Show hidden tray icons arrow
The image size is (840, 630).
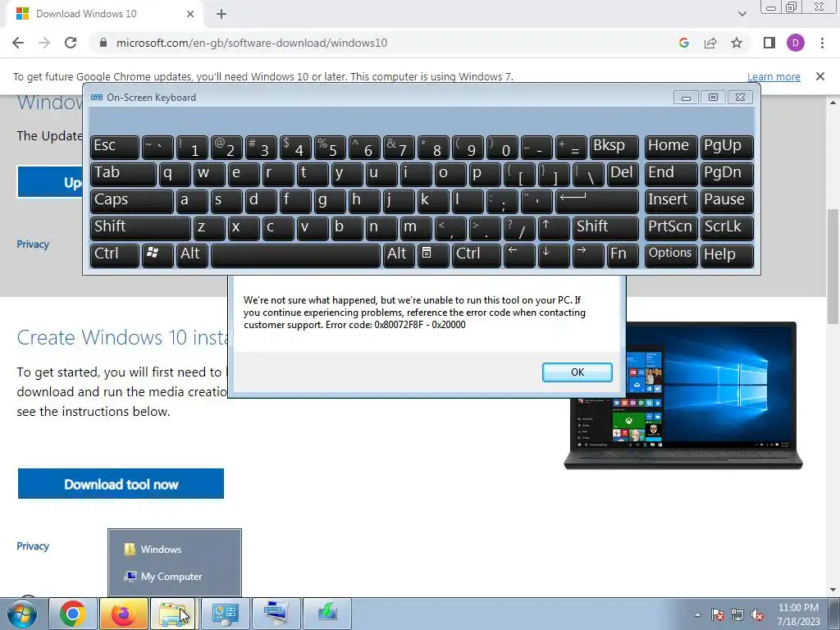pos(697,615)
